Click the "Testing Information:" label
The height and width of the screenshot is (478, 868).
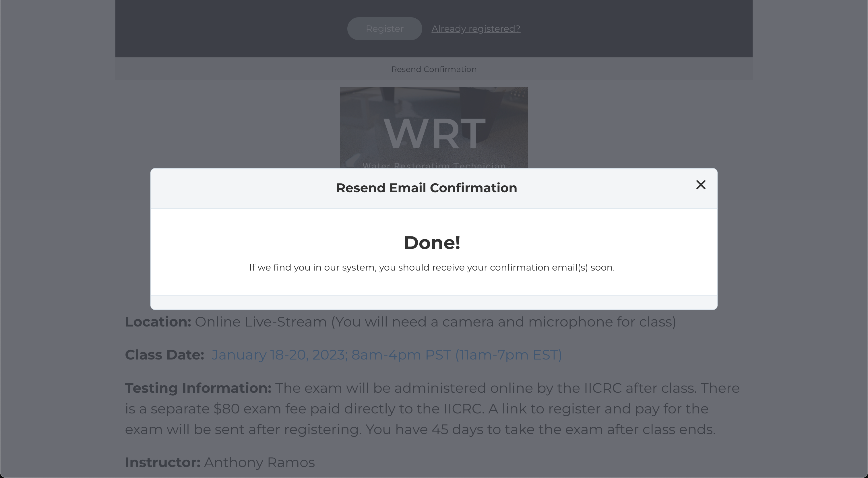click(x=198, y=388)
